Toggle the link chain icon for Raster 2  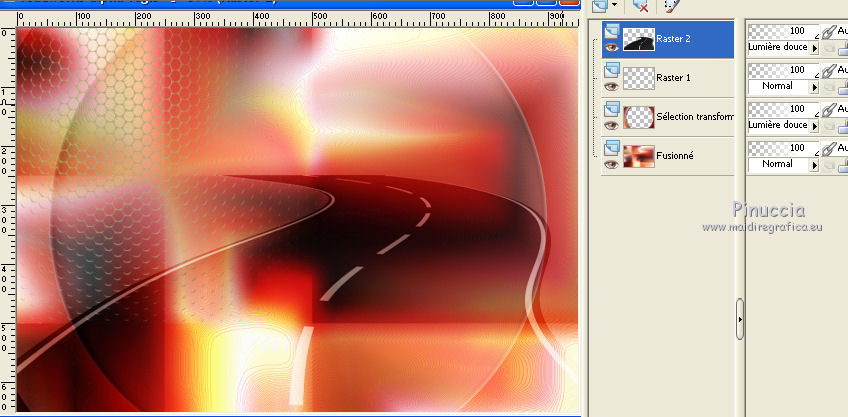tap(829, 31)
